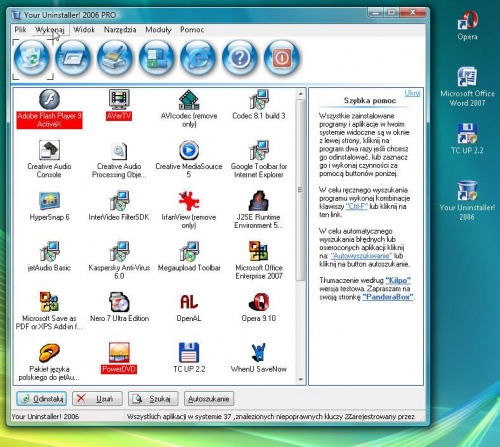This screenshot has height=447, width=500.
Task: Click the window-shaped toolbar icon
Action: [x=73, y=58]
